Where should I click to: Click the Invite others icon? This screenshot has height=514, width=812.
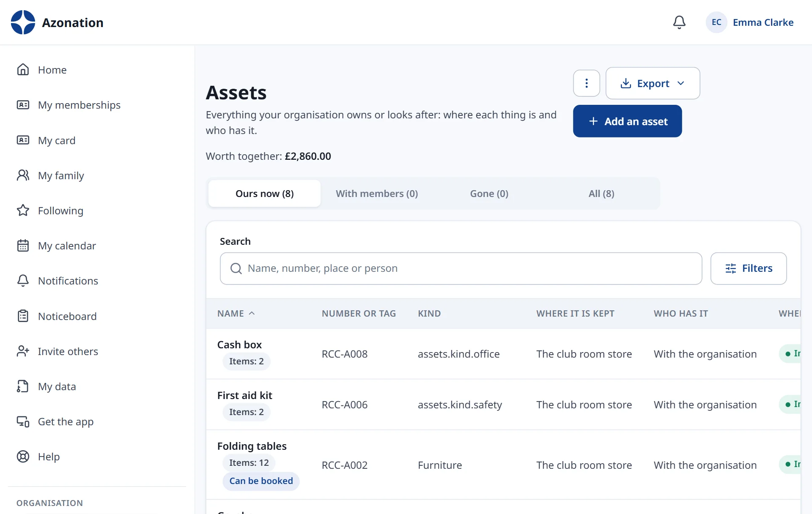pyautogui.click(x=23, y=351)
